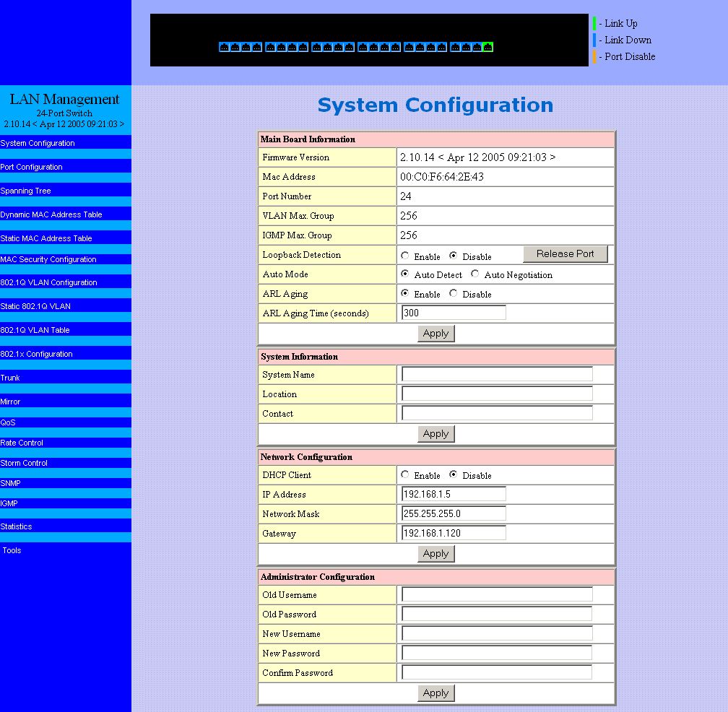Click the Gateway field
This screenshot has height=712, width=728.
[454, 533]
